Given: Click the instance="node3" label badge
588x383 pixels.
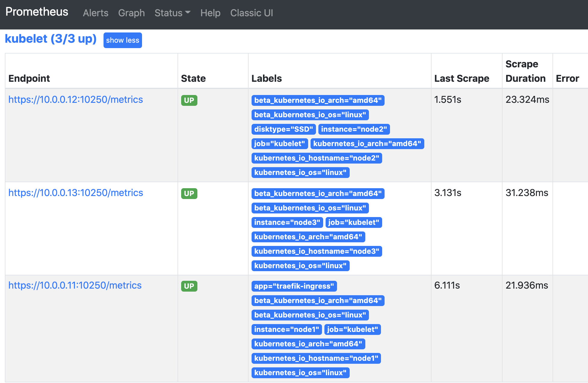Looking at the screenshot, I should pyautogui.click(x=287, y=222).
